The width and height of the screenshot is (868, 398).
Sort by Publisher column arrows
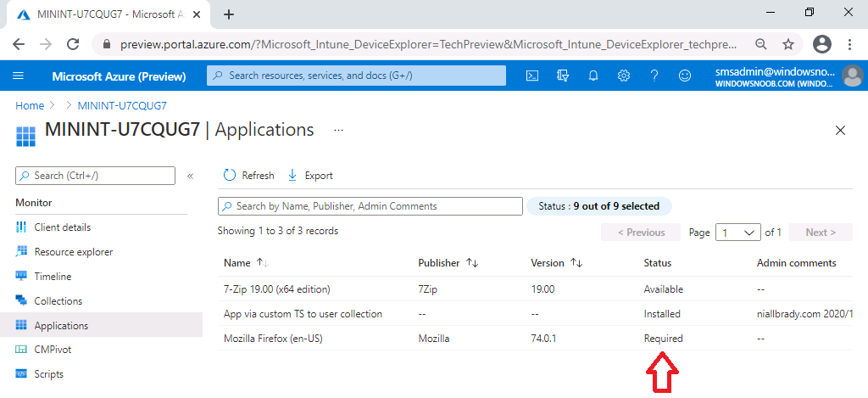(x=471, y=263)
